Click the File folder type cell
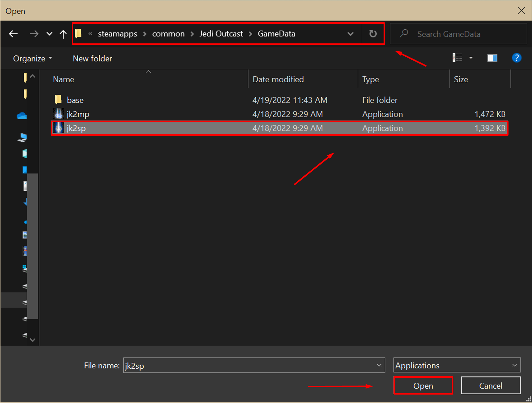Screen dimensions: 532x403 380,100
